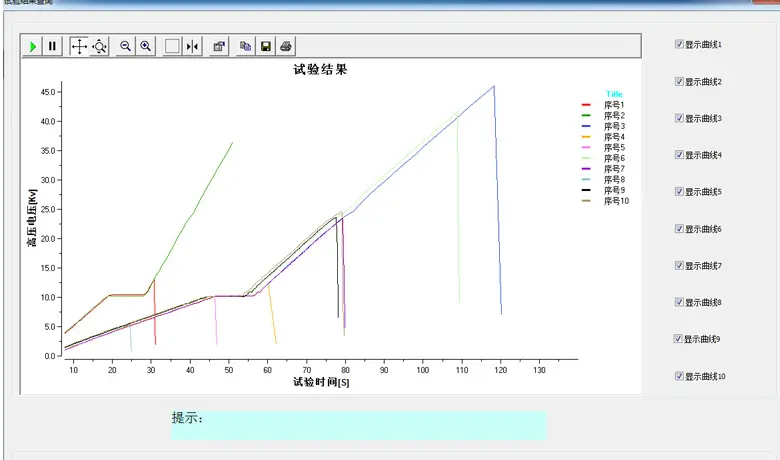Viewport: 780px width, 460px height.
Task: Click the zoom in magnifier icon
Action: pos(146,46)
